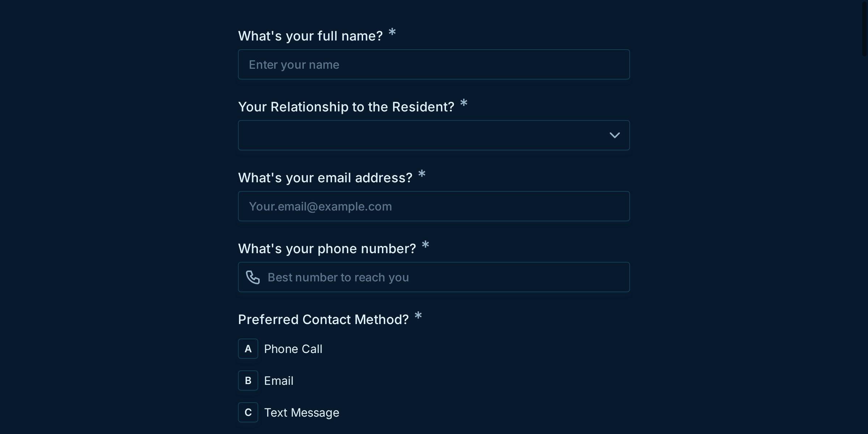Click the 'Preferred Contact Method?' heading
Screen dimensions: 868x434
(x=323, y=319)
